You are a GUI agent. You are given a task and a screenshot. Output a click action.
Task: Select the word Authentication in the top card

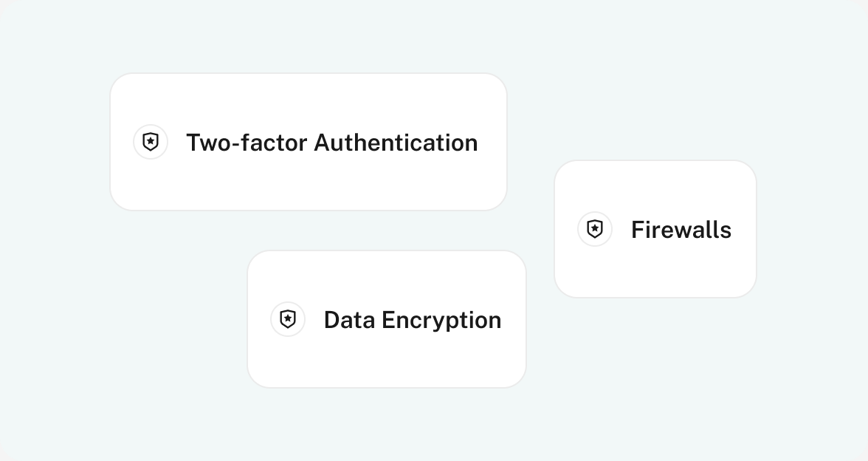(396, 142)
